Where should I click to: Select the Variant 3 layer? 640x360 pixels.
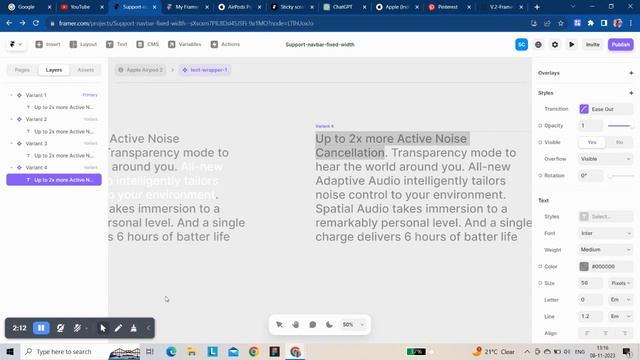tap(54, 143)
